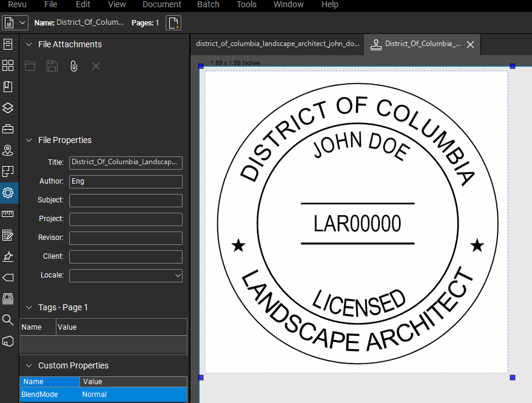
Task: Open the Places panel icon
Action: pos(8,150)
